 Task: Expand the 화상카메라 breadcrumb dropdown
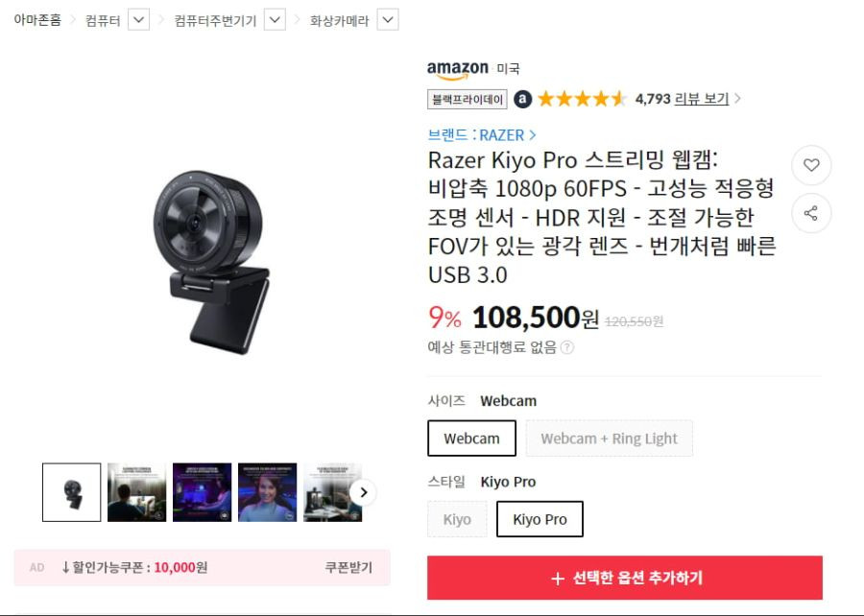(388, 20)
